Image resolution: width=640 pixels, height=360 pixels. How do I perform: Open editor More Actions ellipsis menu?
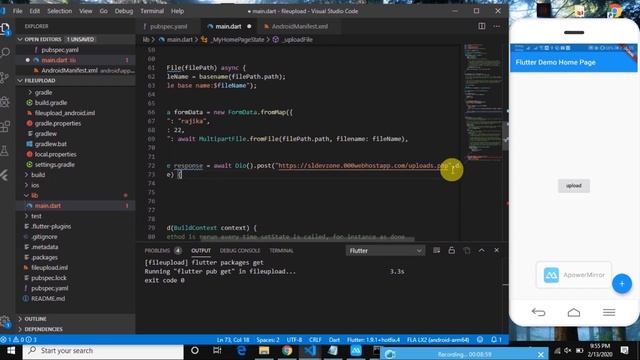tap(497, 26)
